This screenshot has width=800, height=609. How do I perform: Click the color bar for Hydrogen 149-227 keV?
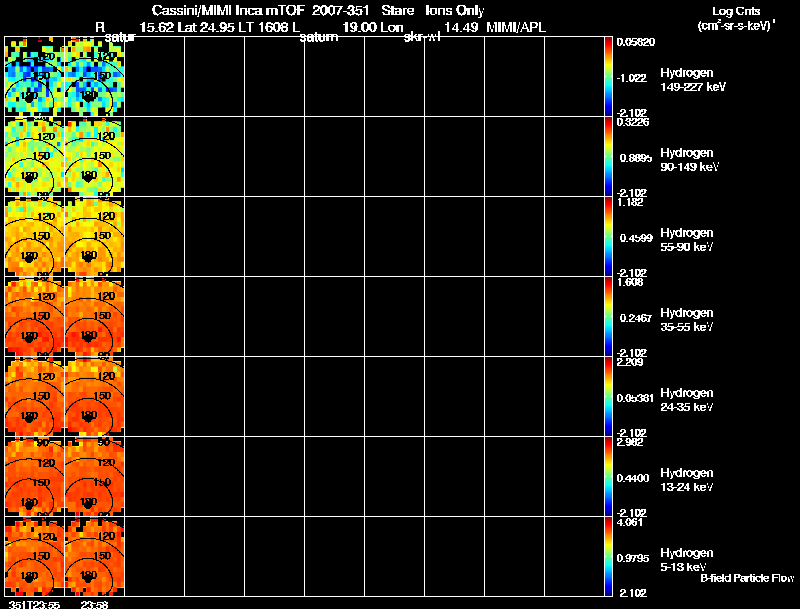(x=608, y=76)
